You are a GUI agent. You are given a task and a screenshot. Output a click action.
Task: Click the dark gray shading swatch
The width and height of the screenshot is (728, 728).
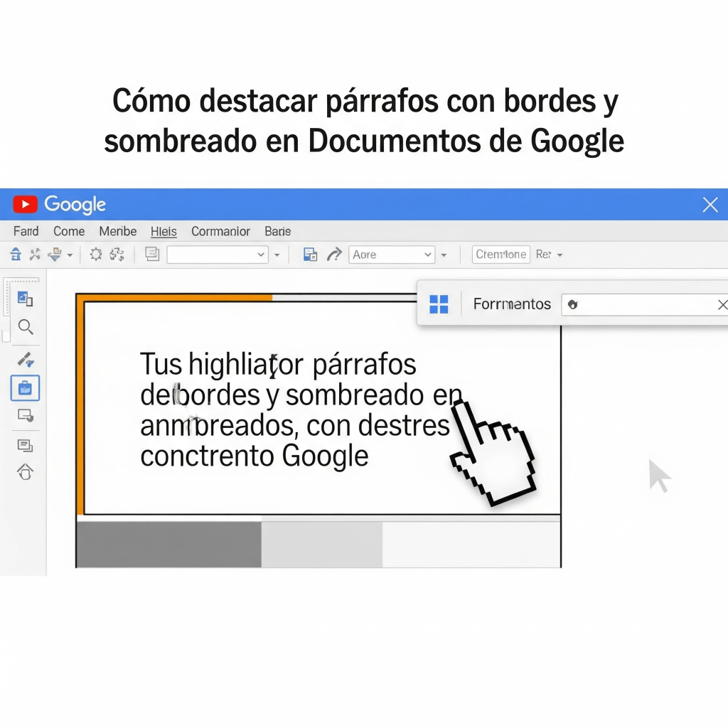coord(168,545)
